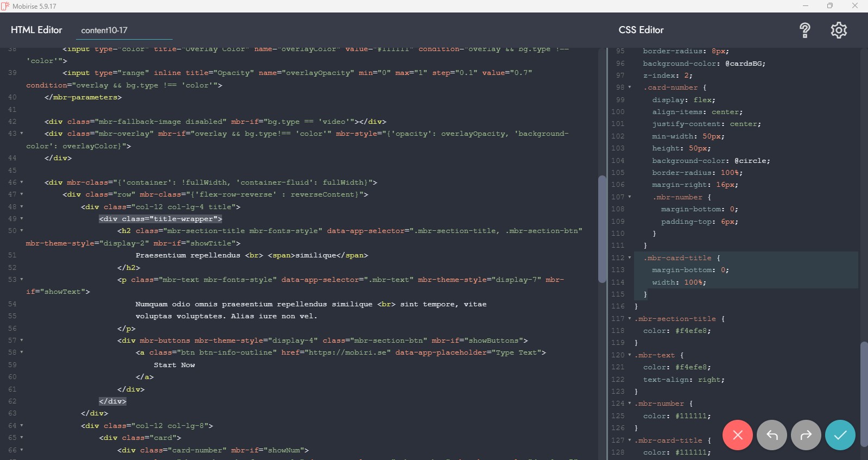Place cursor in the 'Start Now' text
The image size is (868, 460).
point(174,365)
